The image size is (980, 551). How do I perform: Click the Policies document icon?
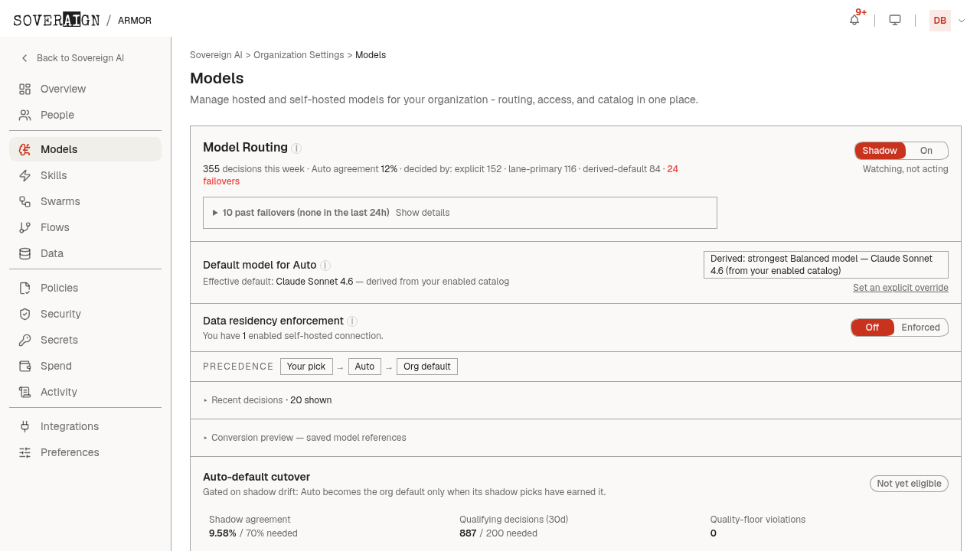25,288
